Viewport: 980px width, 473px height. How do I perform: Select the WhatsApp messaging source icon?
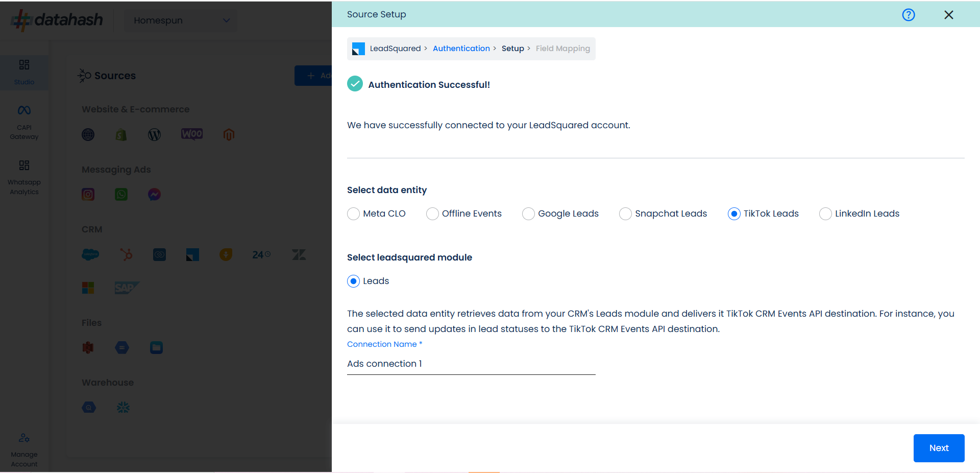tap(121, 194)
